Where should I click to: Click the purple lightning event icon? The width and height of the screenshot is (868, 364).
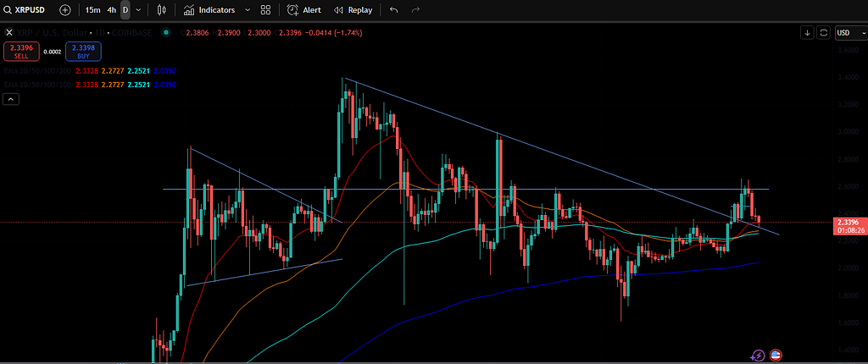click(759, 356)
